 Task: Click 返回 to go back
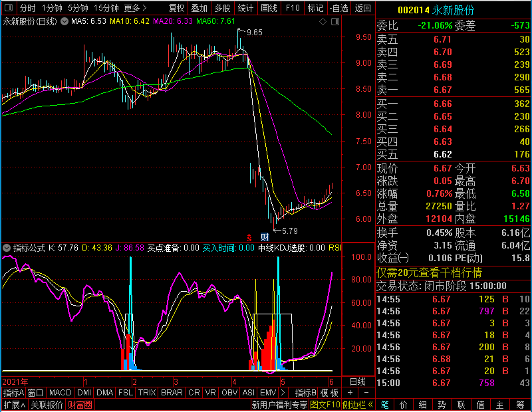pos(362,8)
